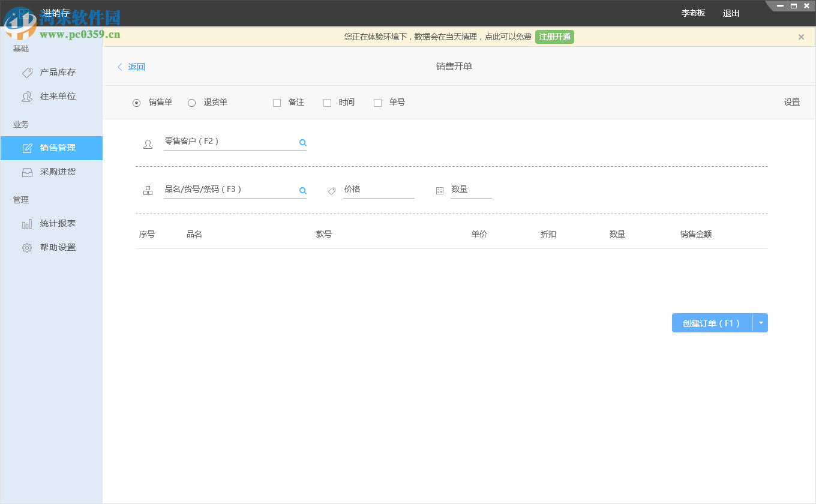Enable the 单号 checkbox

[377, 103]
